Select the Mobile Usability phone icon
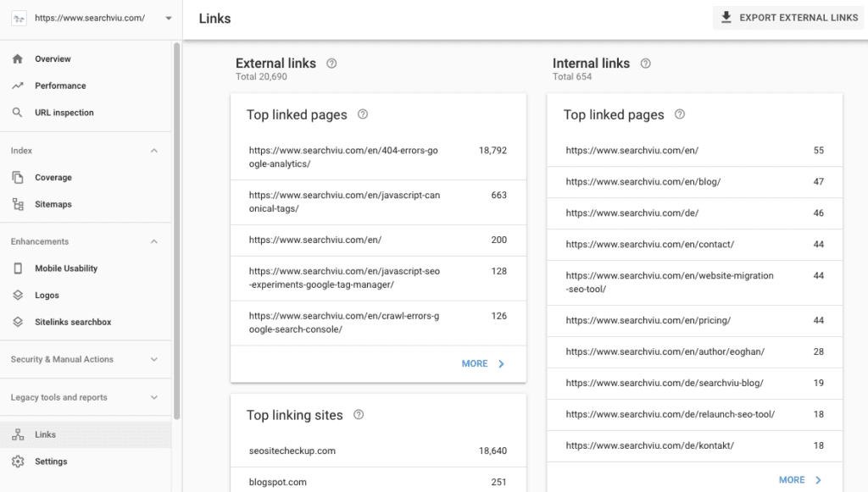 (17, 268)
